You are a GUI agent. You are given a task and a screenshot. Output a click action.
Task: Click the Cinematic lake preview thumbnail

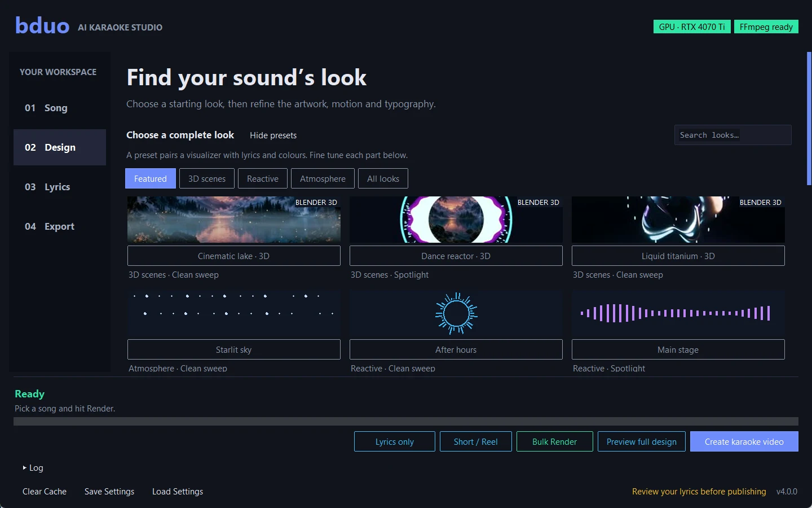(234, 220)
